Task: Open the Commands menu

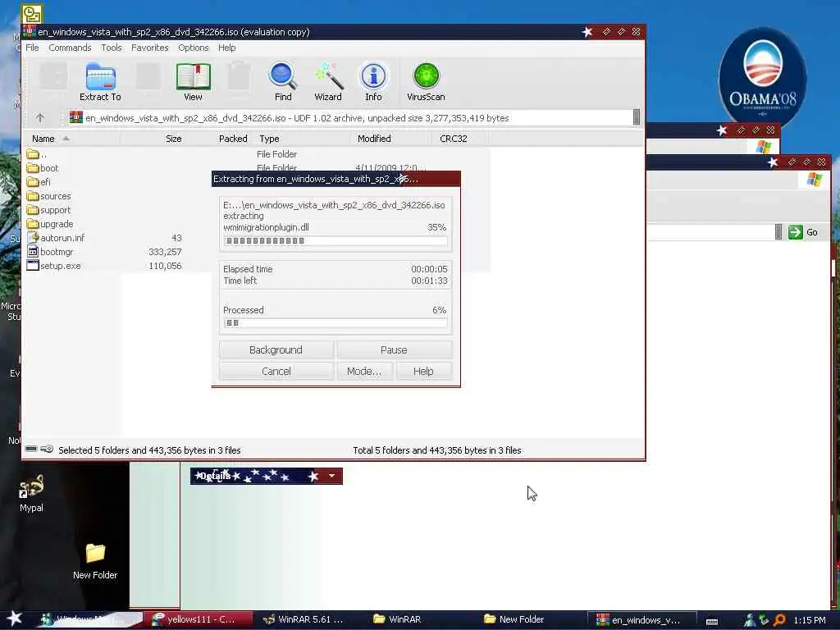Action: (x=70, y=48)
